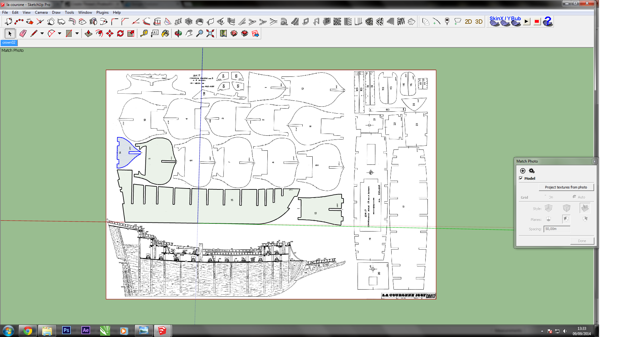
Task: Select Grid Auto radio option
Action: pyautogui.click(x=574, y=197)
